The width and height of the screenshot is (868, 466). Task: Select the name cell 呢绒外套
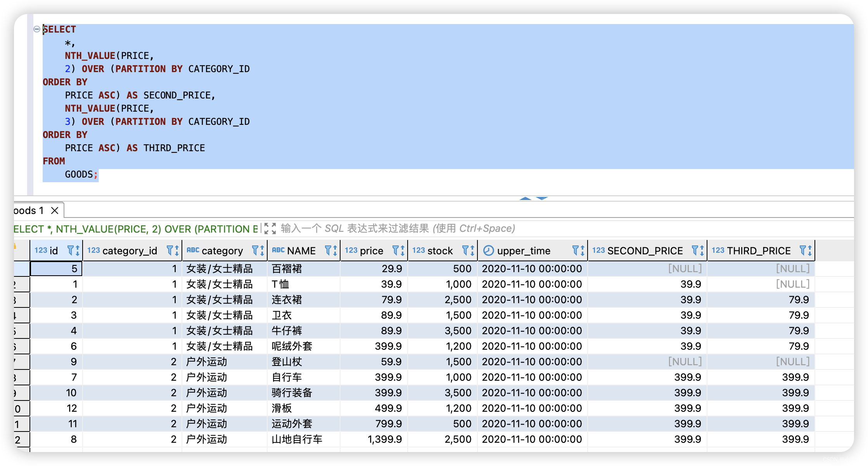tap(304, 346)
